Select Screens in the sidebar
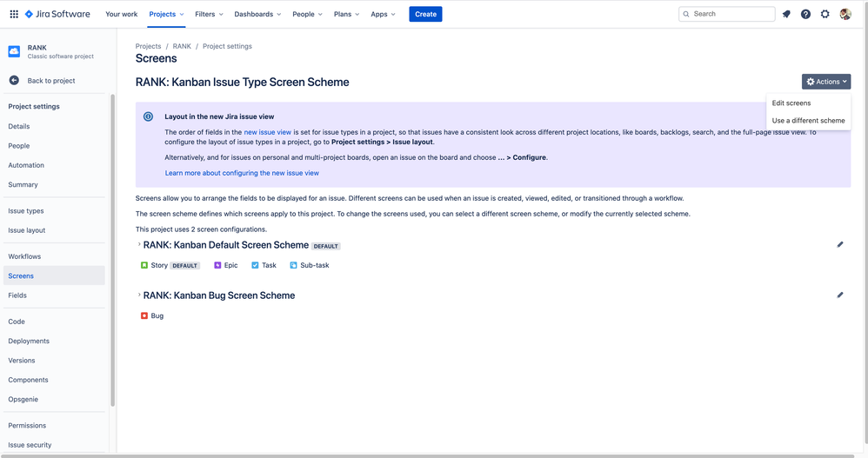 click(54, 276)
